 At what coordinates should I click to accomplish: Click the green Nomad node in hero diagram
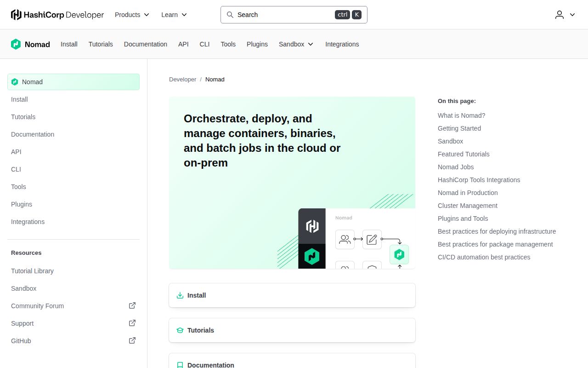coord(399,254)
